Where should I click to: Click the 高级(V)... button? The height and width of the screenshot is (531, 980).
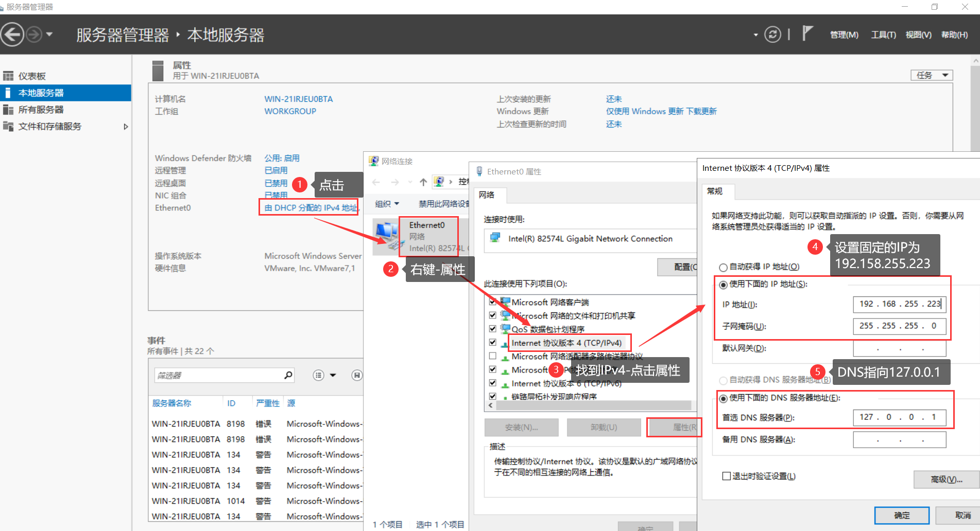pyautogui.click(x=947, y=480)
